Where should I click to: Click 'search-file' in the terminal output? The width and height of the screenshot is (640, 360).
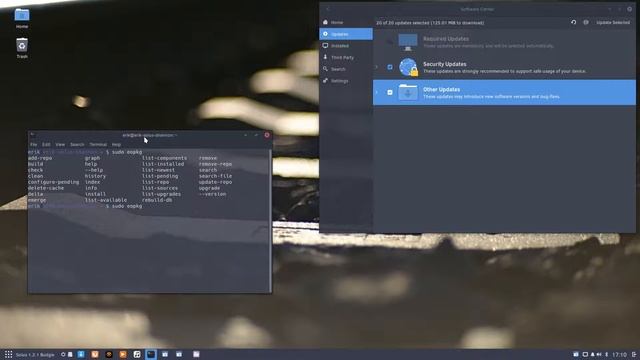(215, 176)
